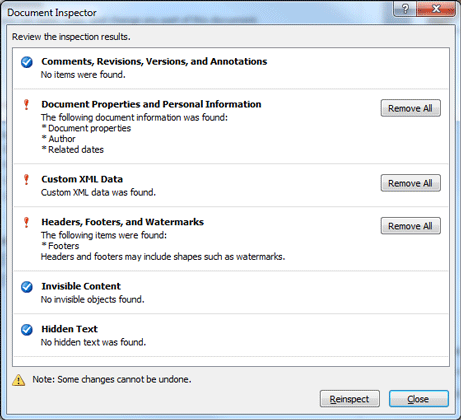Select the Document Properties and Personal Information heading
The height and width of the screenshot is (420, 461).
coord(151,104)
